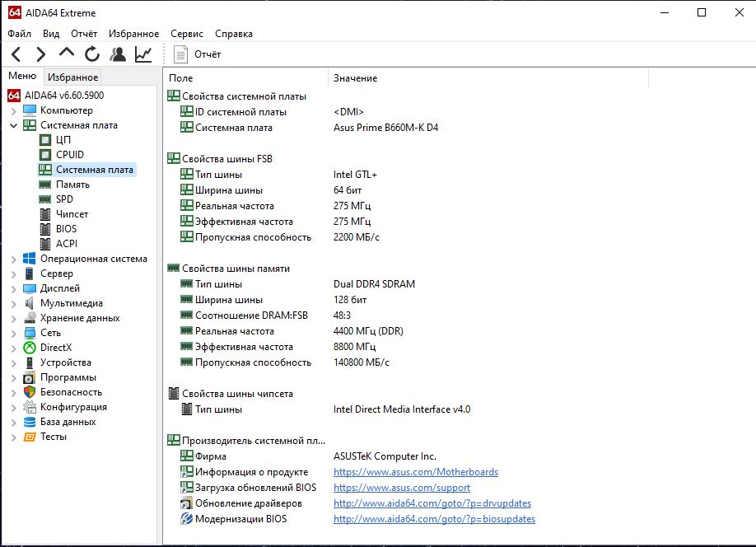756x547 pixels.
Task: Click the Компьютер monitor icon
Action: tap(30, 110)
